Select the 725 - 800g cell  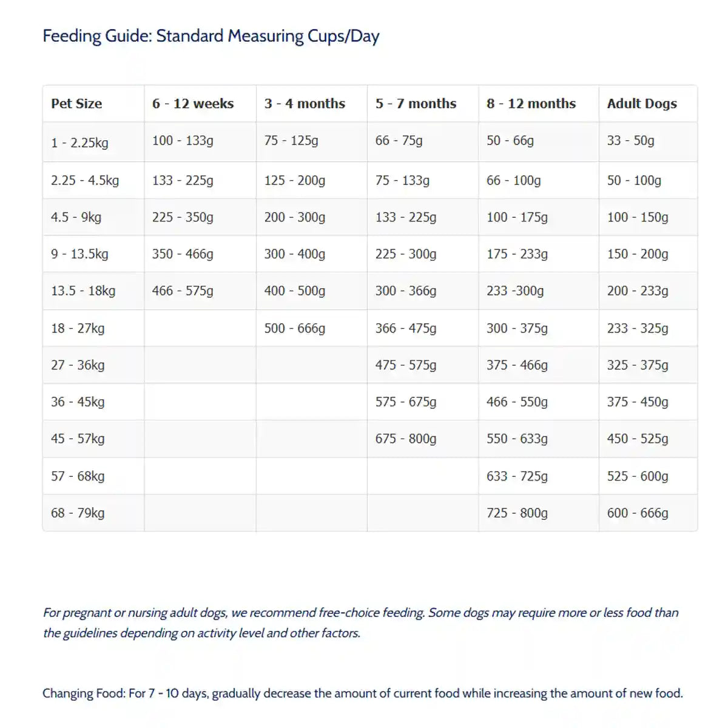click(x=517, y=513)
